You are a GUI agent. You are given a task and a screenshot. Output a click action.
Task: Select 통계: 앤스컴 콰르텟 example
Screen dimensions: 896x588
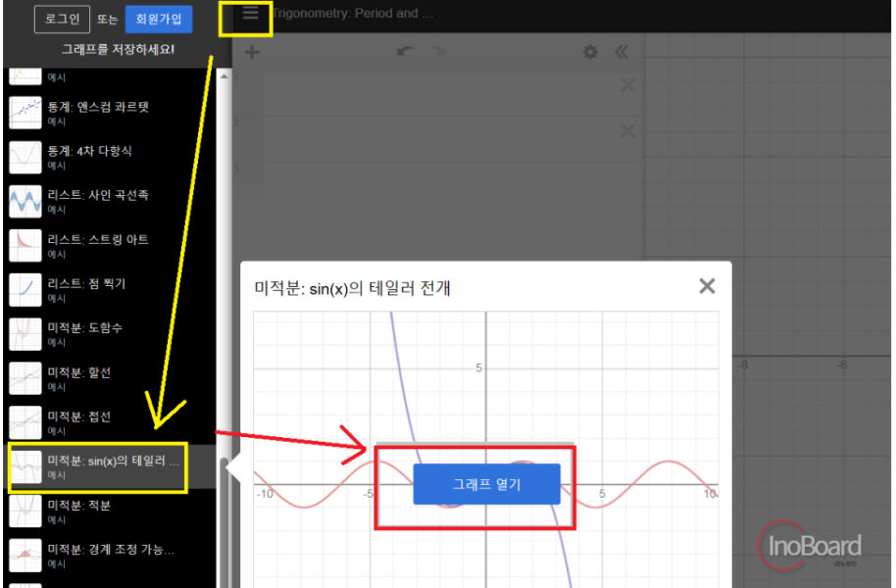(111, 113)
